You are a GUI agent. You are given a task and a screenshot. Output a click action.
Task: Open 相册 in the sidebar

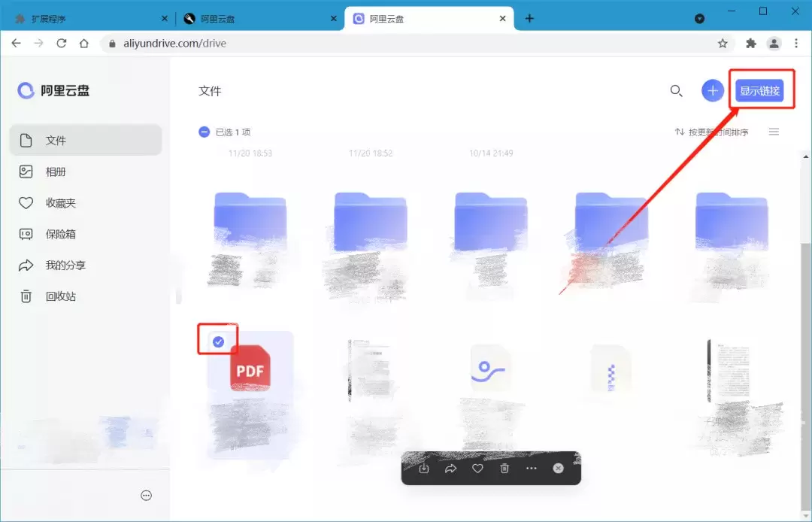[x=86, y=171]
